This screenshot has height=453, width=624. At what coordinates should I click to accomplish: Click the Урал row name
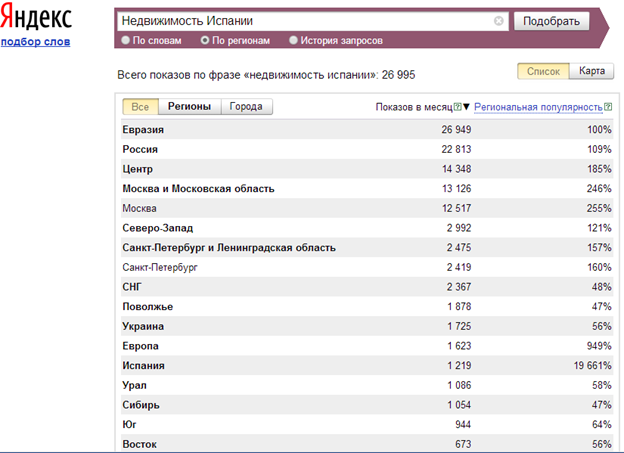pyautogui.click(x=135, y=385)
